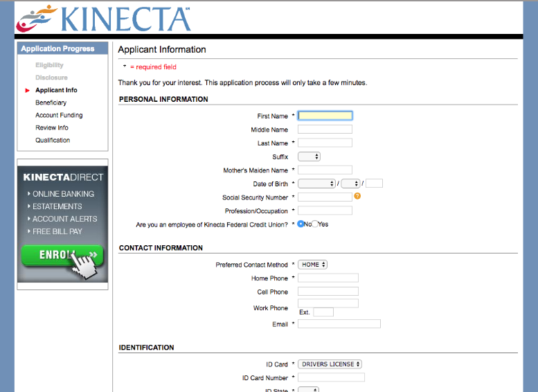Click the Work Phone field
The width and height of the screenshot is (538, 392).
[328, 303]
